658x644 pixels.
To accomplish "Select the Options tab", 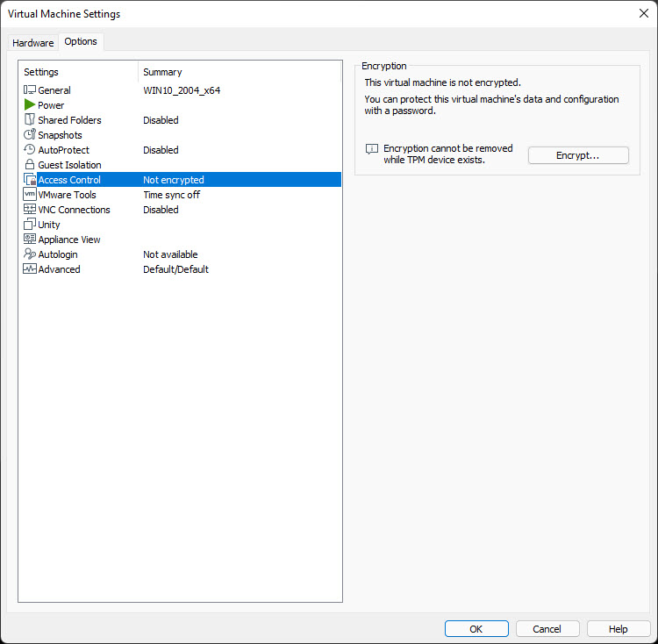I will [x=81, y=41].
